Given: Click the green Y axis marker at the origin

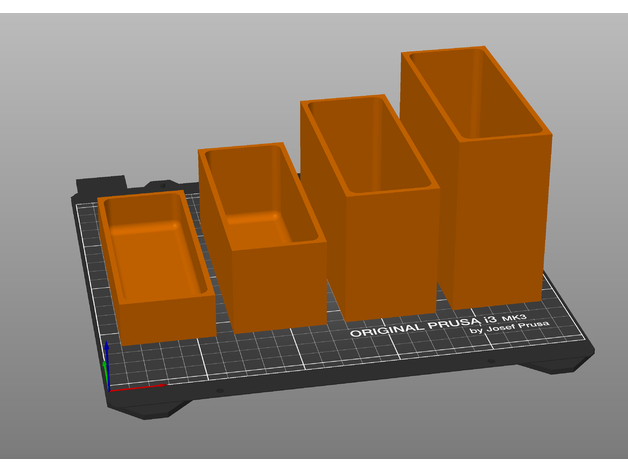Looking at the screenshot, I should 108,374.
